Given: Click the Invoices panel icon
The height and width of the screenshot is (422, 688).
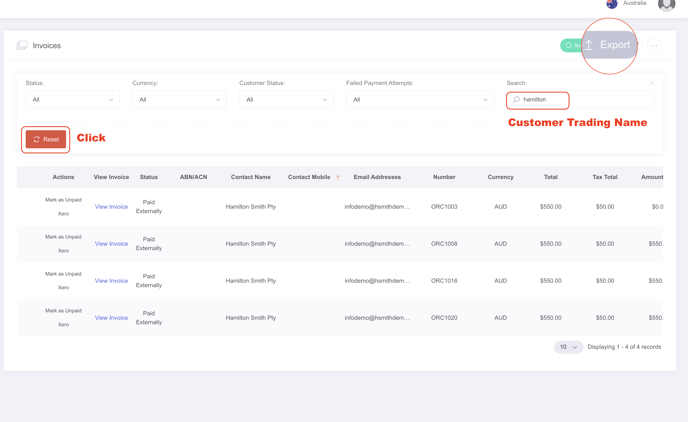Looking at the screenshot, I should click(22, 45).
